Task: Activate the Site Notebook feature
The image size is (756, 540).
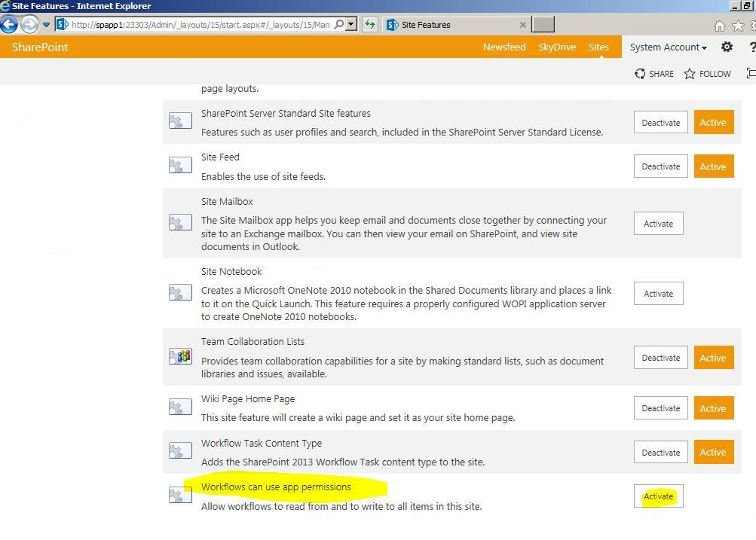Action: (x=658, y=294)
